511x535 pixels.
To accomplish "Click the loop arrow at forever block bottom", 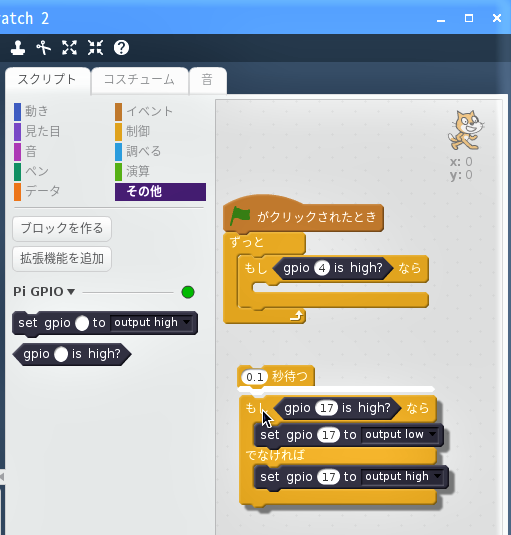I will (x=296, y=316).
